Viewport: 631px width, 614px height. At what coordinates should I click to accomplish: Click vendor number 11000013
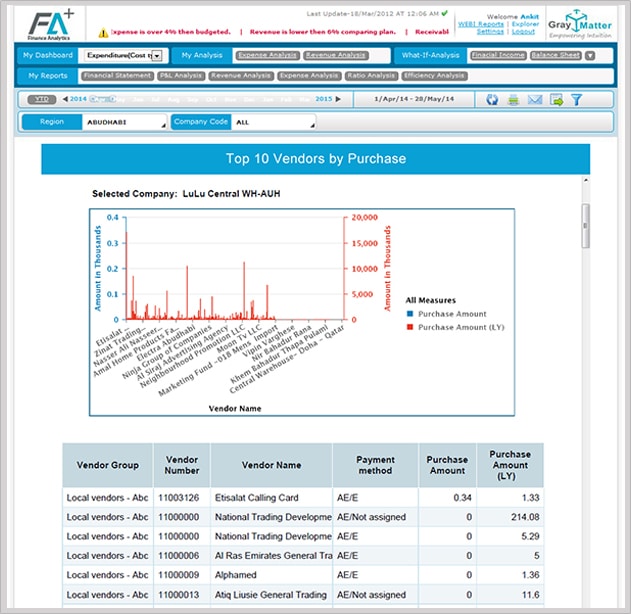tap(179, 595)
